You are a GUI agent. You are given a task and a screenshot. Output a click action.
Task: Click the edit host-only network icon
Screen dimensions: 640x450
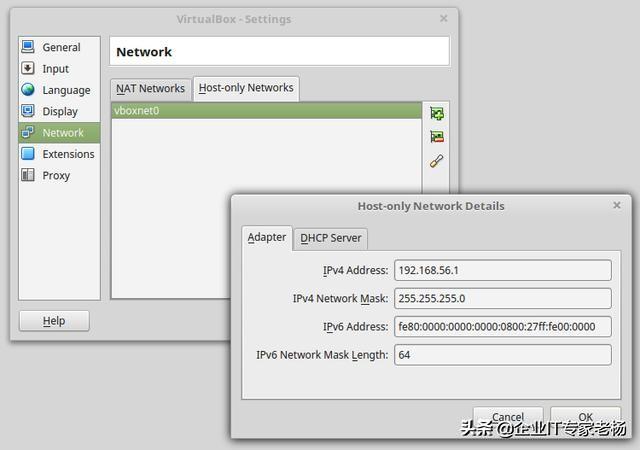tap(436, 161)
